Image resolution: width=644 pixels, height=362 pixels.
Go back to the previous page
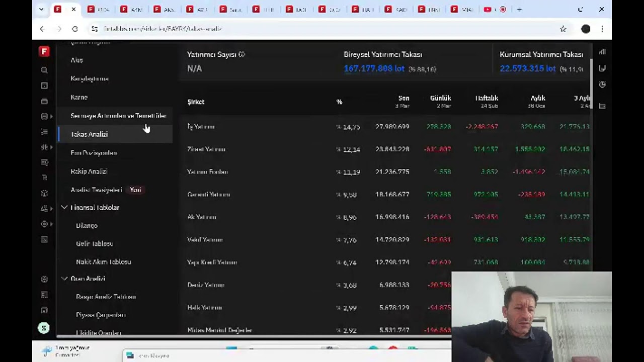[42, 29]
